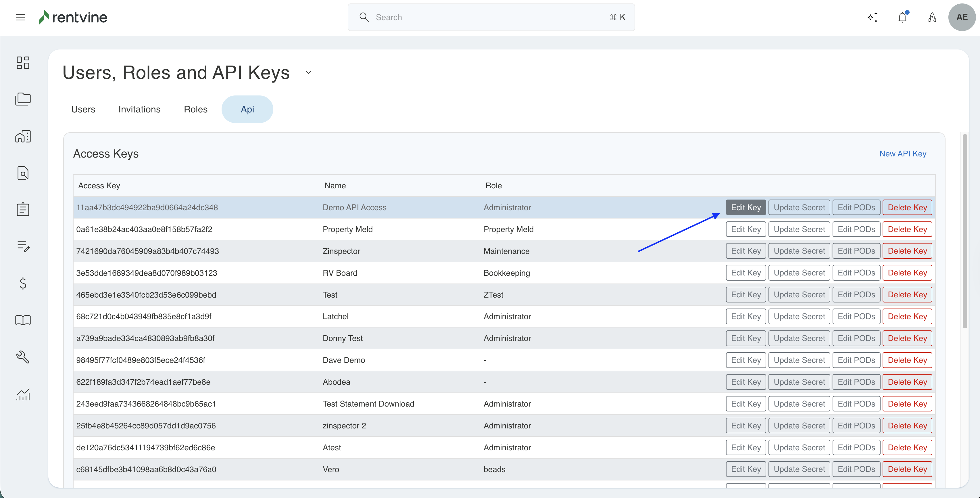Delete the Property Meld key
Viewport: 980px width, 498px height.
point(907,229)
